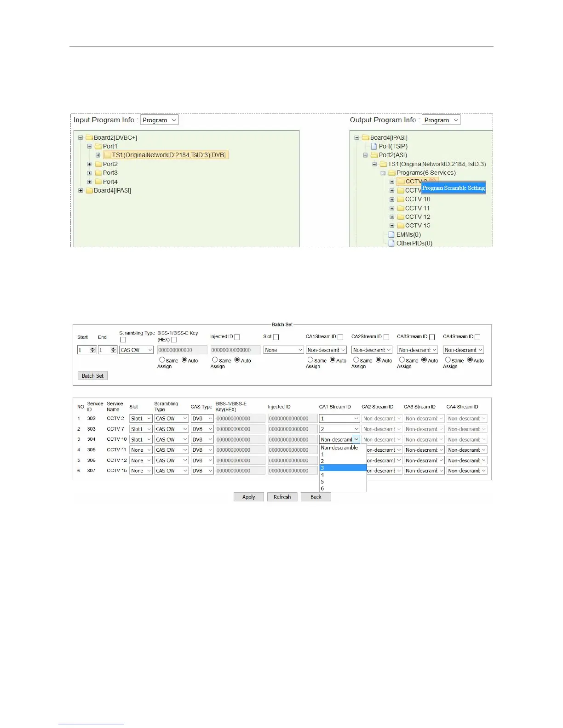Click the Refresh button
The height and width of the screenshot is (728, 563).
pyautogui.click(x=282, y=497)
